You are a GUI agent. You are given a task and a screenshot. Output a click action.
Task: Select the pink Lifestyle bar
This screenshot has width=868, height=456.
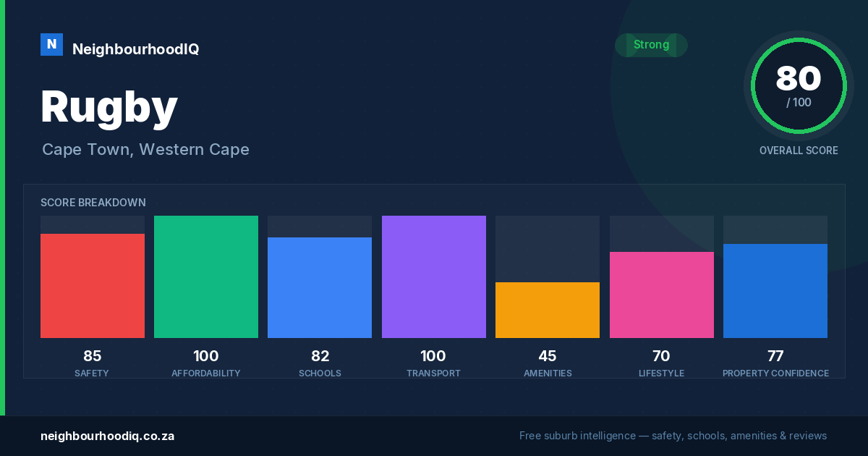tap(662, 295)
